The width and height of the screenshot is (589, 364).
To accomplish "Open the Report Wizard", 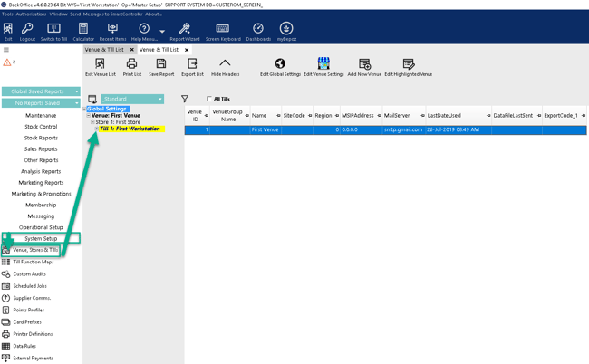I will pyautogui.click(x=184, y=32).
